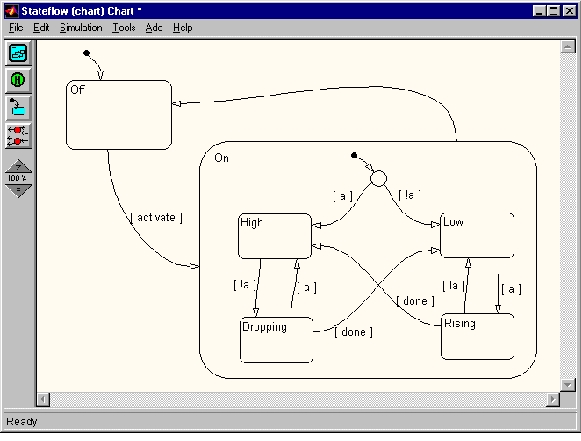
Task: Select the High state inside On
Action: pos(275,236)
